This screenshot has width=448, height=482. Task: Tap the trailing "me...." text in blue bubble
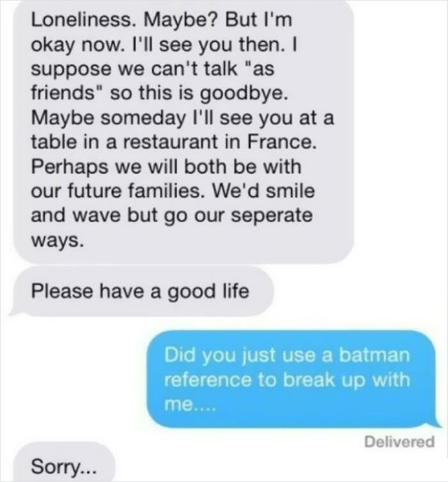(191, 405)
